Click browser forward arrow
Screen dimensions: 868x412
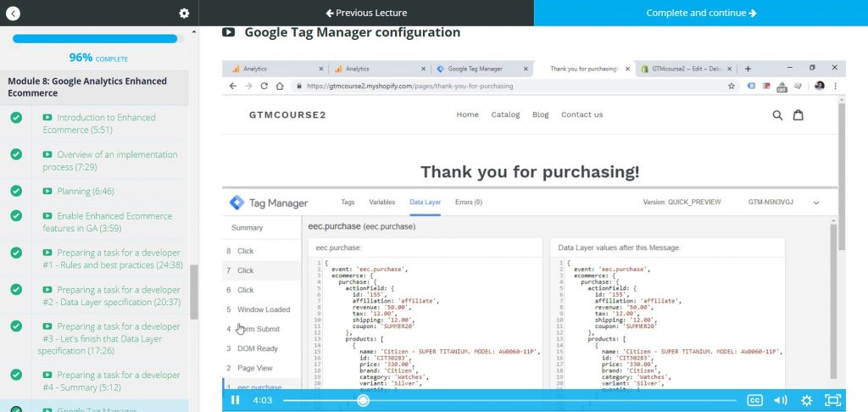[248, 86]
